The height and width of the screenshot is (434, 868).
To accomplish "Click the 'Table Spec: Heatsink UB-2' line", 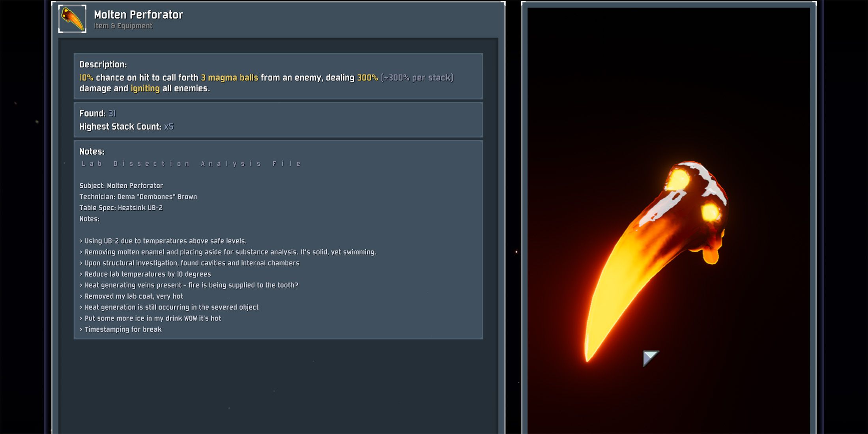I will (x=121, y=208).
